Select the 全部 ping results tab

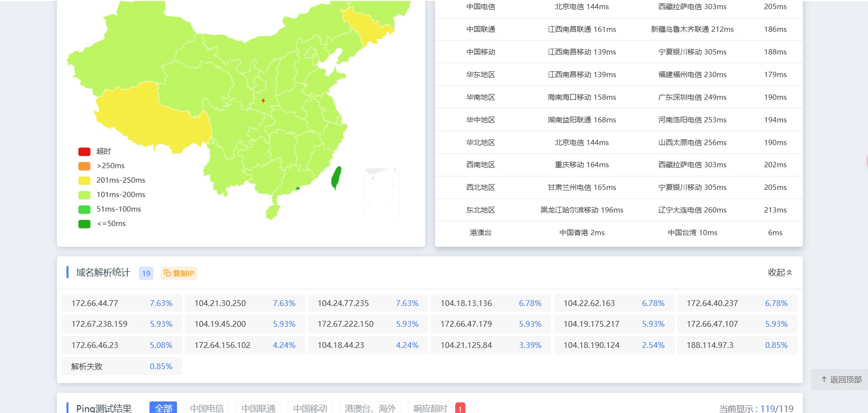coord(163,408)
